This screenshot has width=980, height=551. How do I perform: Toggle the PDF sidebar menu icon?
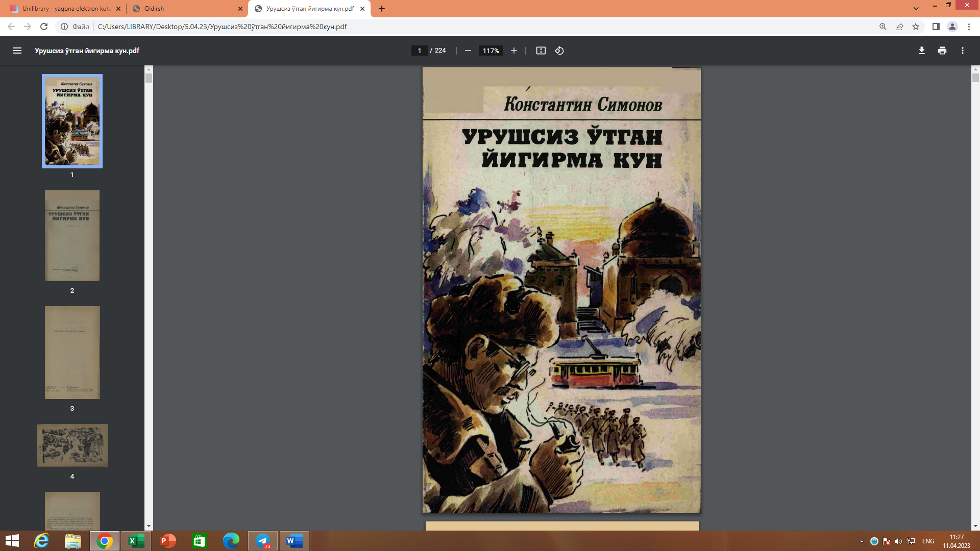17,51
